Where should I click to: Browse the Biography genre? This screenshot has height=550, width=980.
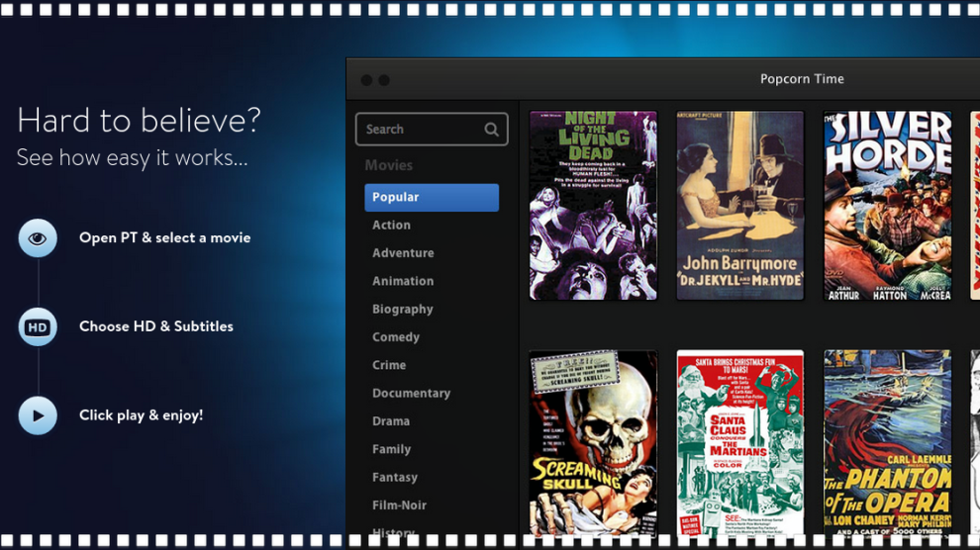click(x=403, y=309)
